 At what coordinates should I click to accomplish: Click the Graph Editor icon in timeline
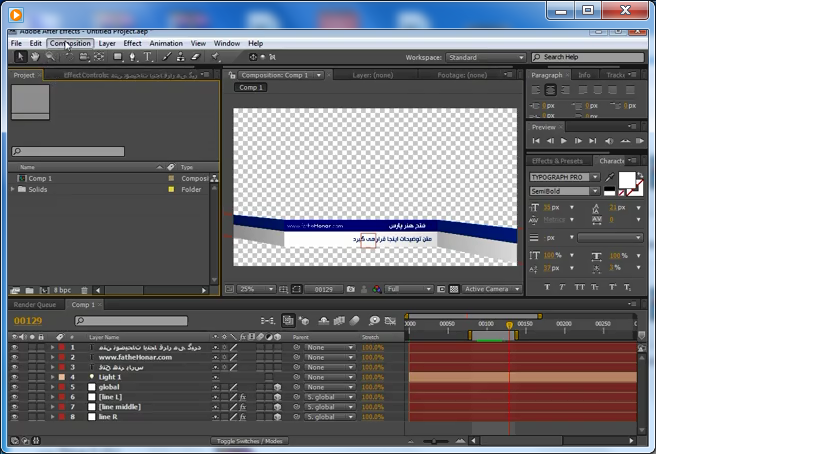click(390, 321)
